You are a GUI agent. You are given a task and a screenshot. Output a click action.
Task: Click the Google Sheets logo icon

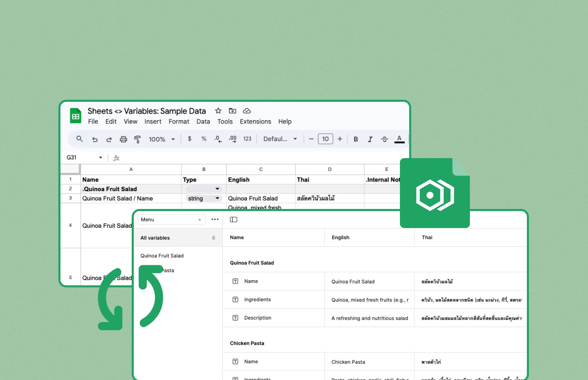pyautogui.click(x=75, y=116)
